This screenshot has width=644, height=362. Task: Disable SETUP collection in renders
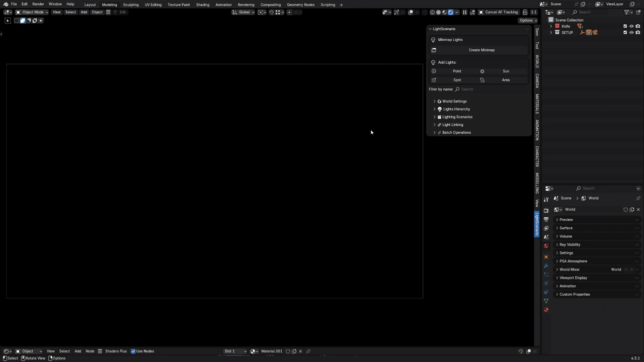(x=637, y=33)
